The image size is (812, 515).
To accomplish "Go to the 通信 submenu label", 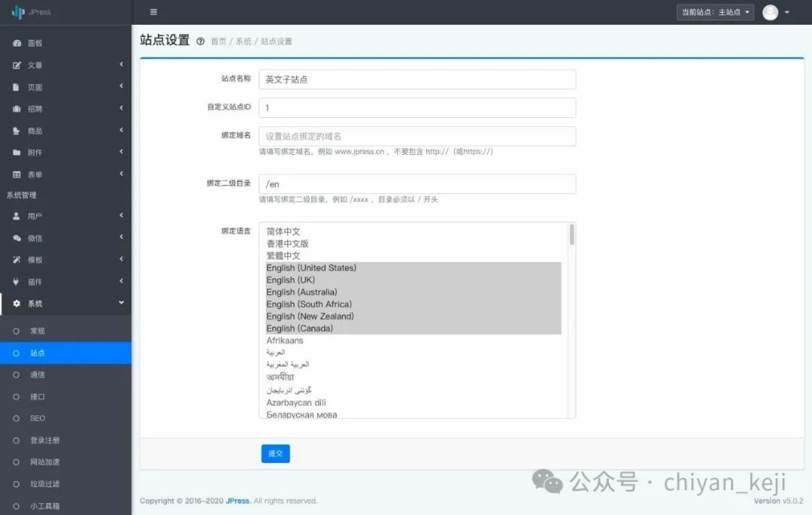I will pos(38,374).
